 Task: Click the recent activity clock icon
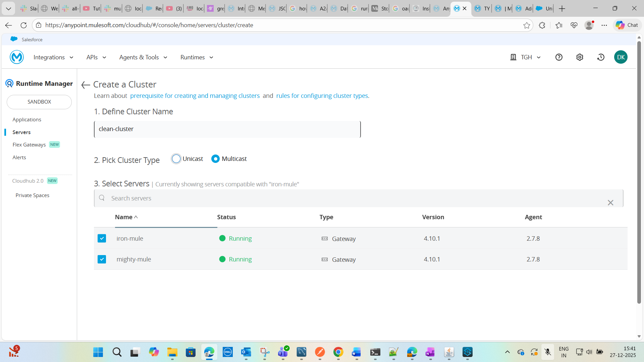click(601, 57)
